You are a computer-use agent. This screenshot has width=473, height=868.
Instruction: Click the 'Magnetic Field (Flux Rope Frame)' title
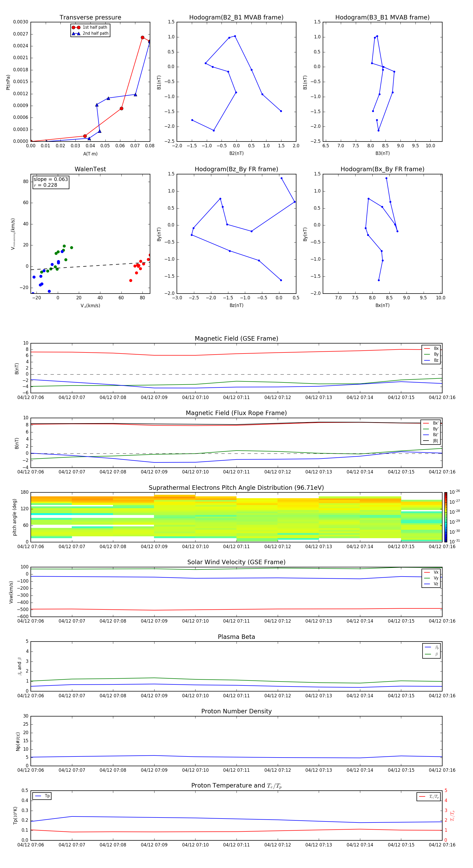236,413
